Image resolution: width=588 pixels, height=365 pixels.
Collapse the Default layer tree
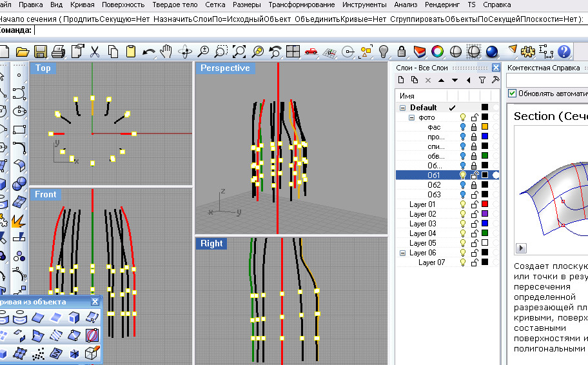point(403,108)
